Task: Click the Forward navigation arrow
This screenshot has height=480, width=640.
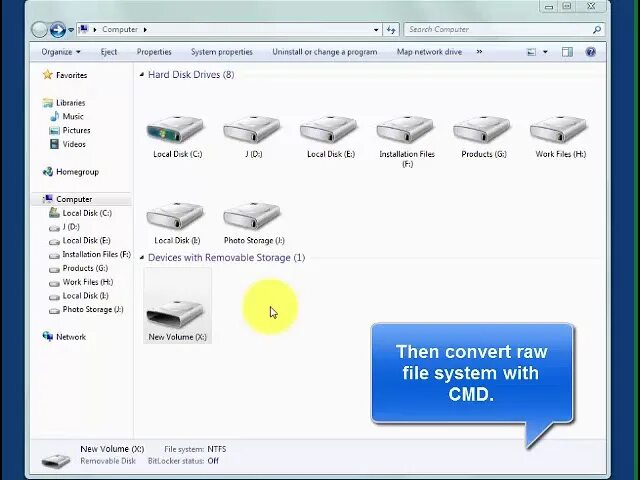Action: [x=58, y=30]
